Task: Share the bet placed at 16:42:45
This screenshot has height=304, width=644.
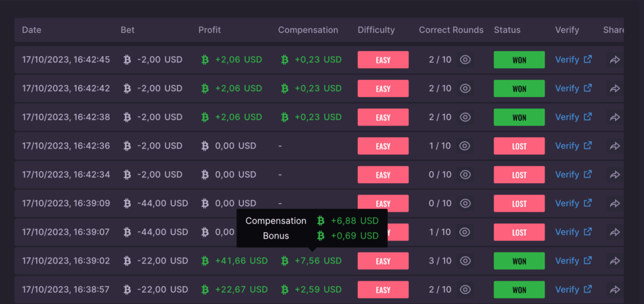Action: click(x=614, y=60)
